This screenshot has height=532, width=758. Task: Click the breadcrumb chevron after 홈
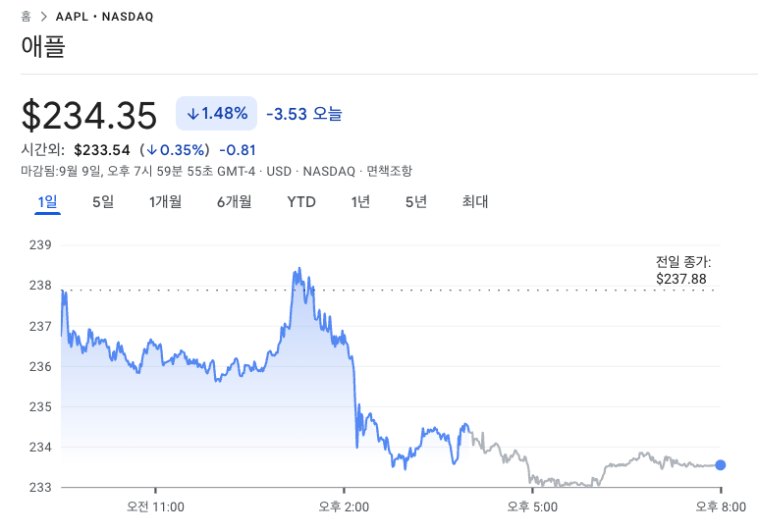(45, 17)
